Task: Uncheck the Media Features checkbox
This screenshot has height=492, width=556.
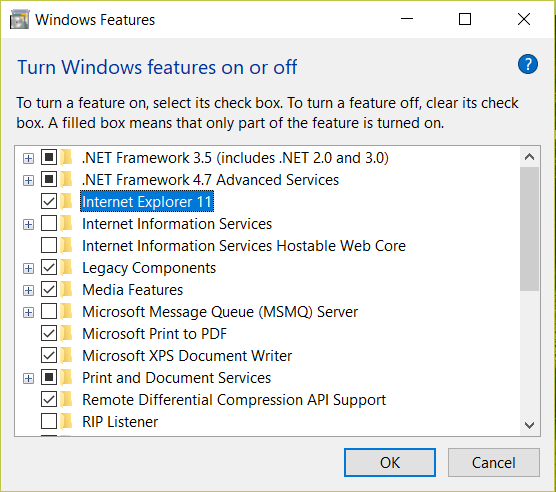Action: point(49,289)
